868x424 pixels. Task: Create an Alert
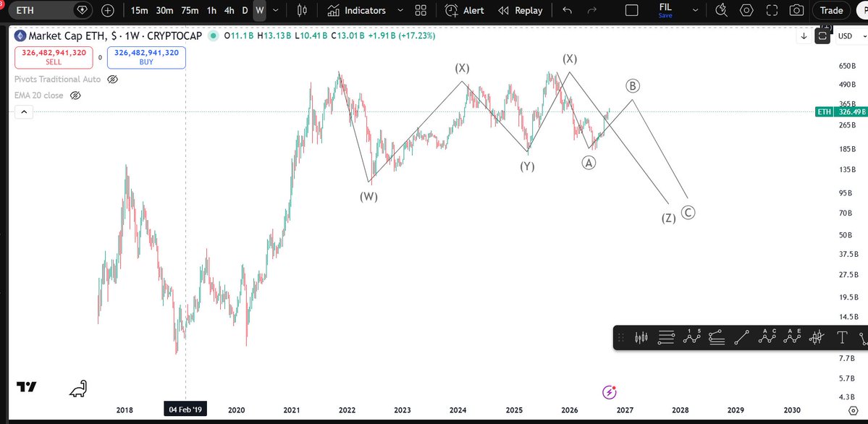pos(465,11)
